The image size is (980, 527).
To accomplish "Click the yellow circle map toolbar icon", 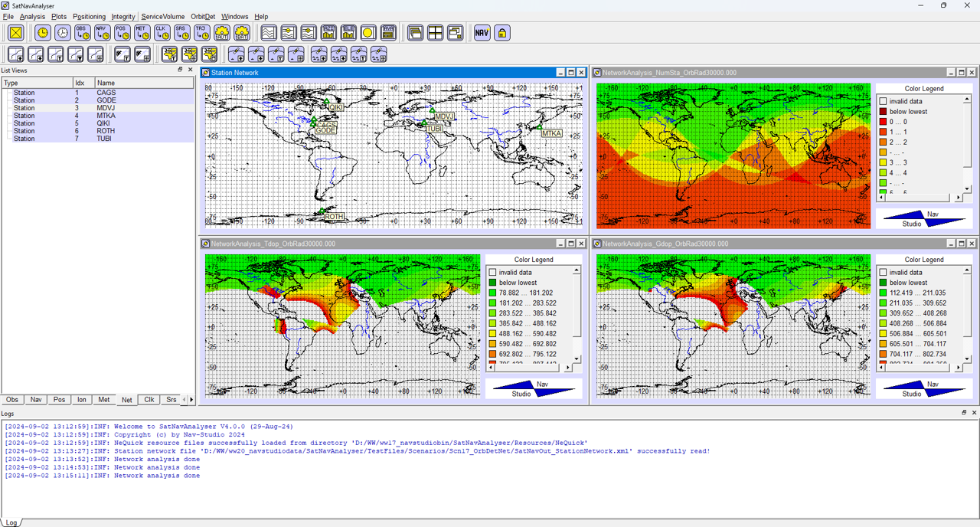I will click(367, 33).
